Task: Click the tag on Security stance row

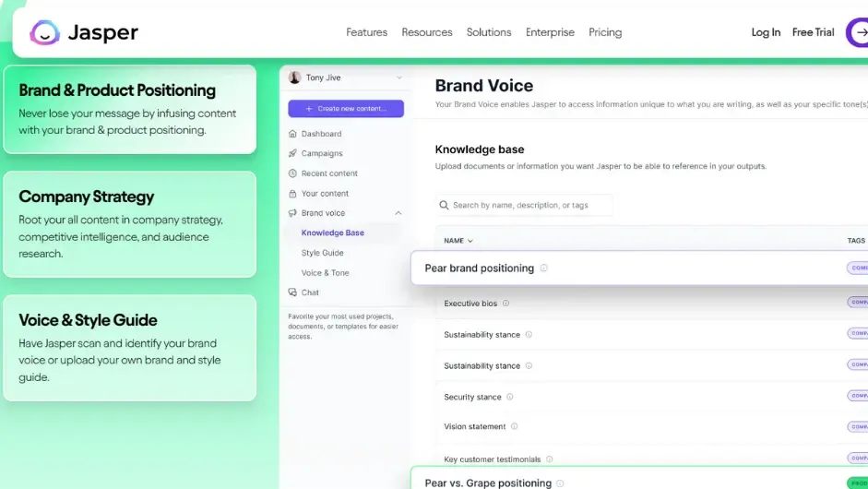Action: tap(858, 396)
